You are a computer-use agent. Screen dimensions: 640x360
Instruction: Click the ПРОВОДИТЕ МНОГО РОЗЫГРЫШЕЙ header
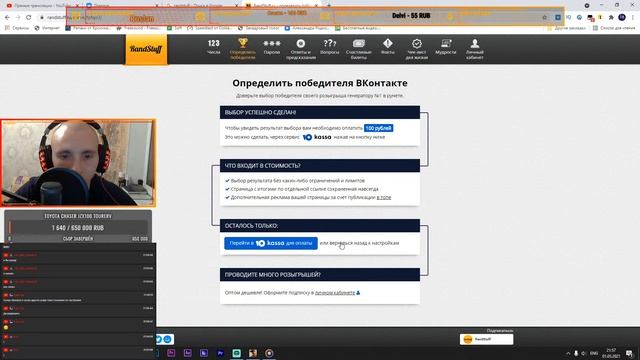[320, 275]
